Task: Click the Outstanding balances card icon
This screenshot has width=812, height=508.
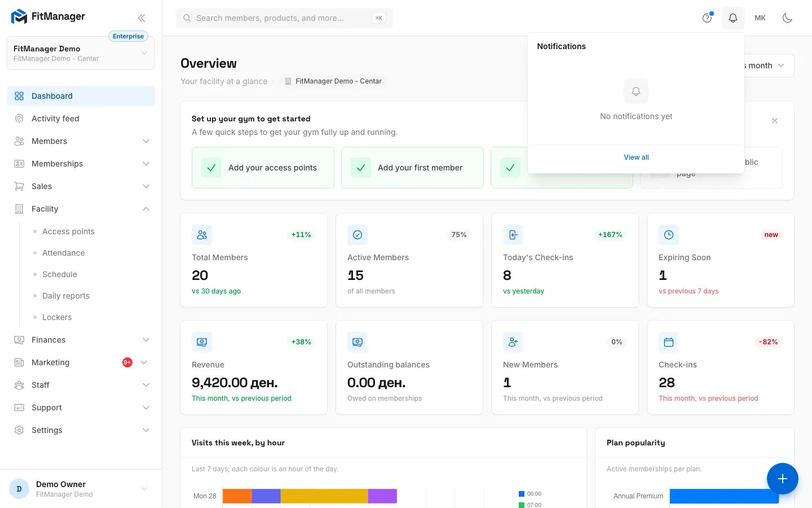Action: click(x=358, y=342)
